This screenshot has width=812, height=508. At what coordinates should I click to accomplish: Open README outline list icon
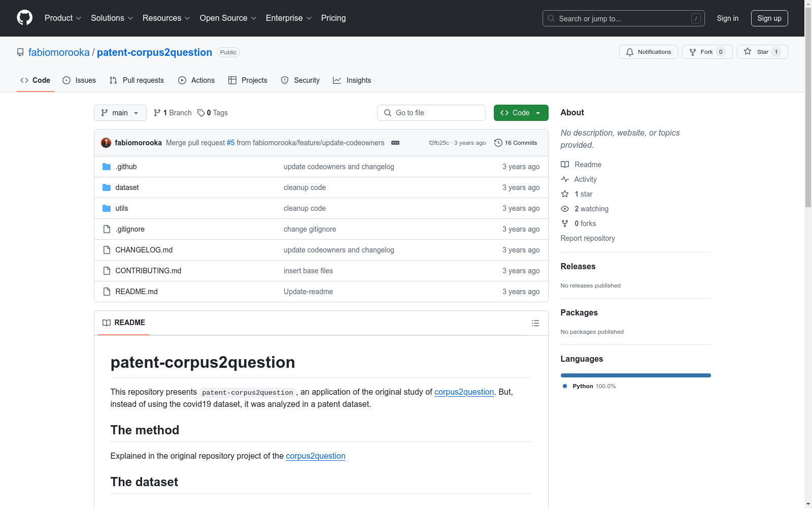pyautogui.click(x=535, y=323)
